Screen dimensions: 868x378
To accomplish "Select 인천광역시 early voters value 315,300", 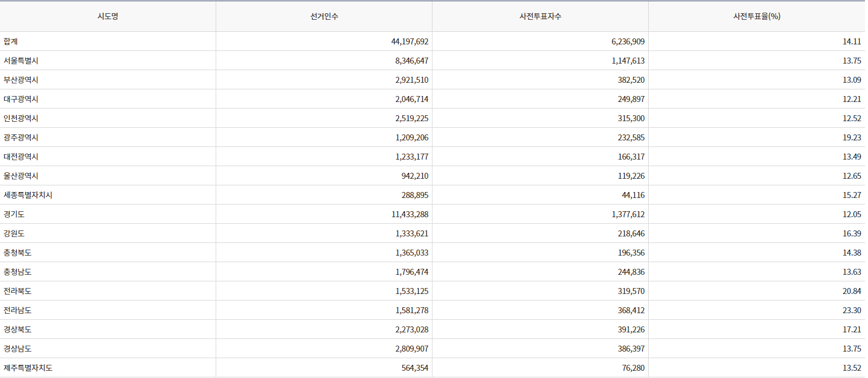I will pyautogui.click(x=629, y=118).
